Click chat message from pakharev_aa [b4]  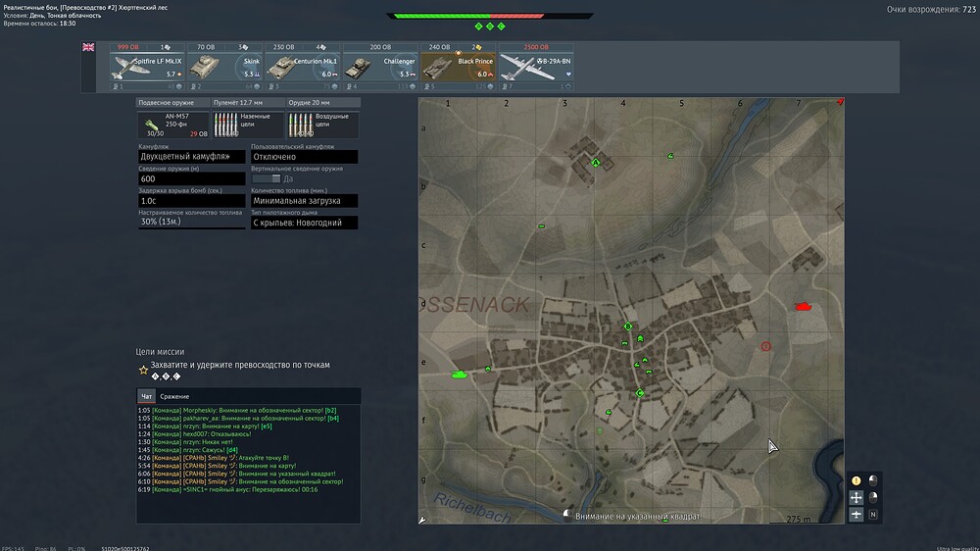238,419
